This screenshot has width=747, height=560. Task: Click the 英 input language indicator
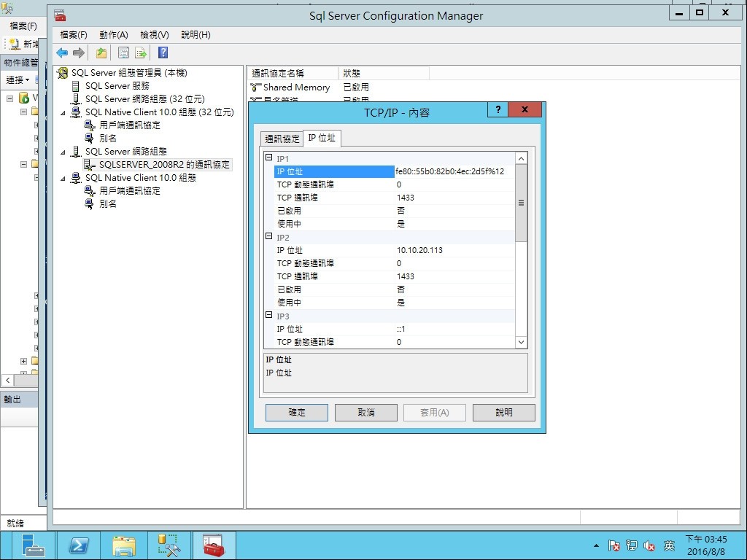pos(670,545)
